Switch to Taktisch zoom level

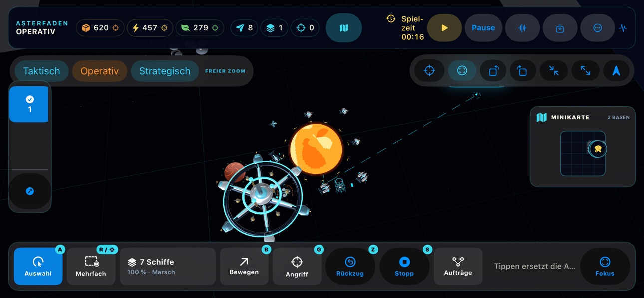[x=41, y=71]
